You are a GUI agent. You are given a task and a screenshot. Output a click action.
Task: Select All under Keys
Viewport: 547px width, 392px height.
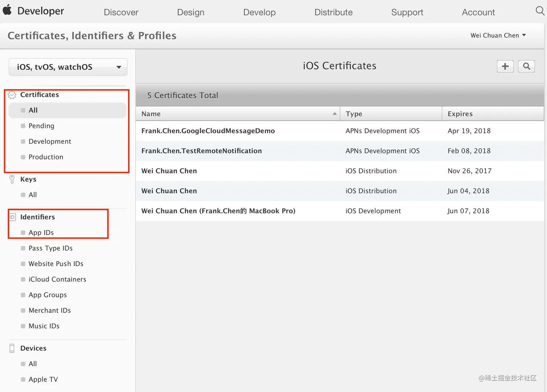click(33, 195)
